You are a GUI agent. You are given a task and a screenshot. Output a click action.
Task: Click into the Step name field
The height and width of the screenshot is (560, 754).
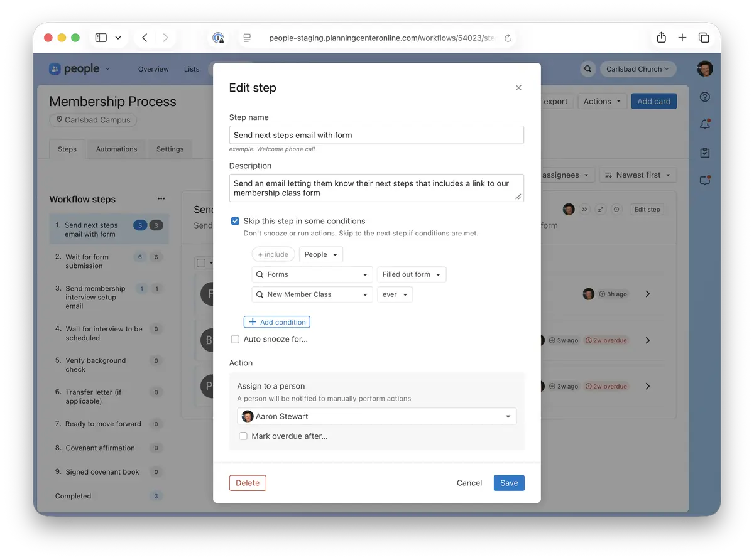pyautogui.click(x=376, y=135)
